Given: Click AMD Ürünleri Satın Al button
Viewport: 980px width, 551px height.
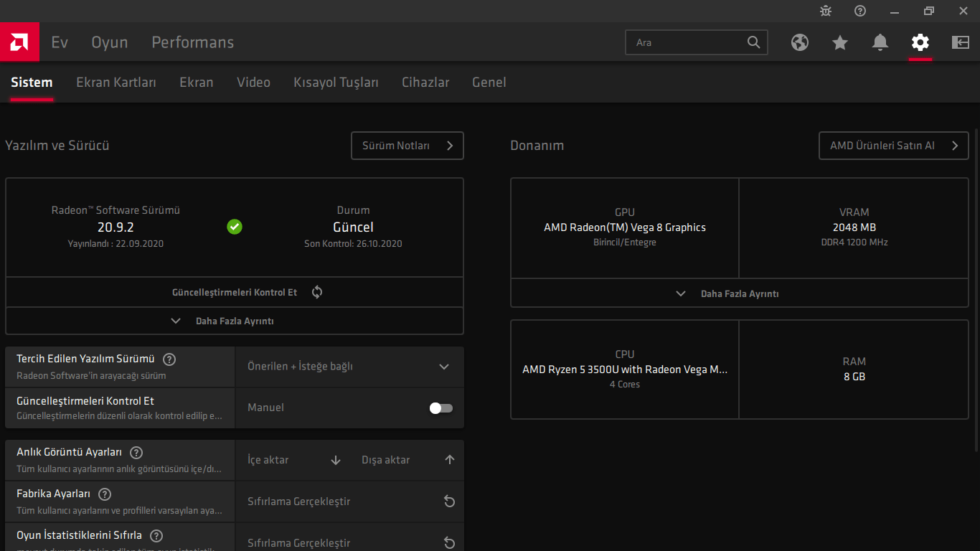Looking at the screenshot, I should (x=894, y=146).
